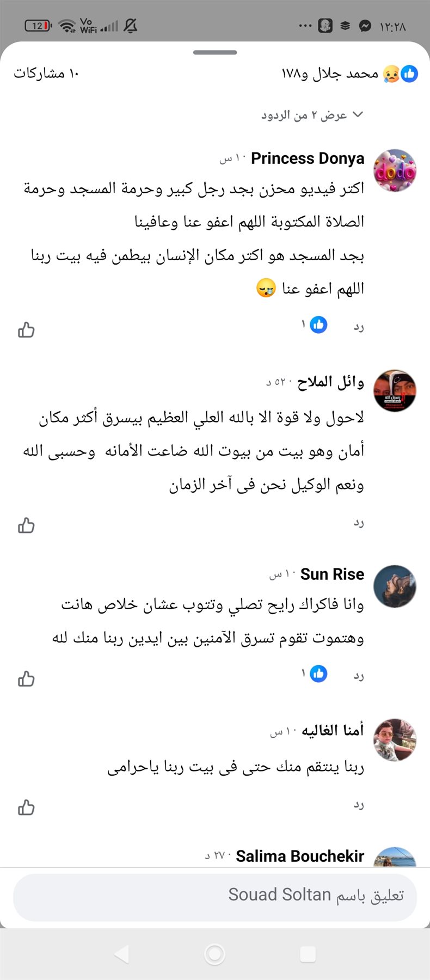
Task: Reply to Sun Rise's comment
Action: (359, 676)
